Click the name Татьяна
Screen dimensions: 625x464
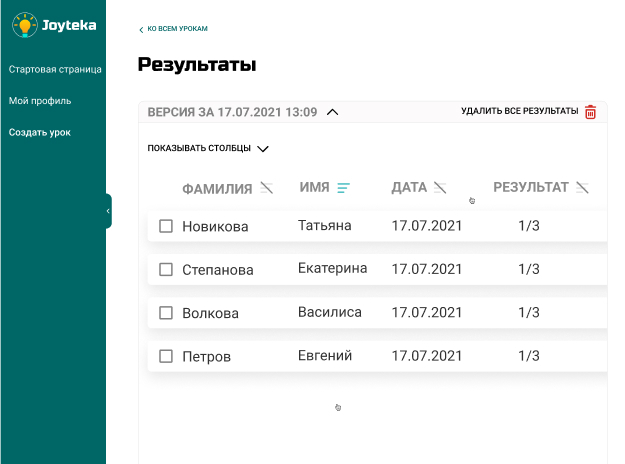point(325,226)
